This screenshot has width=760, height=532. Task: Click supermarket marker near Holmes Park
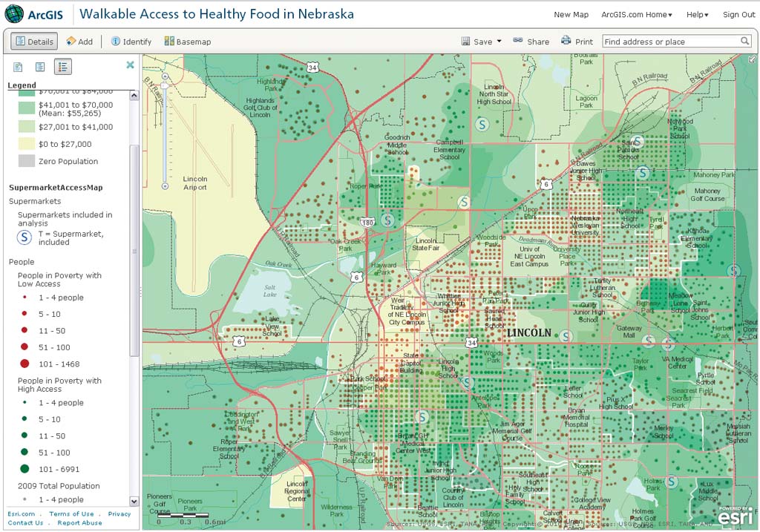[x=671, y=482]
